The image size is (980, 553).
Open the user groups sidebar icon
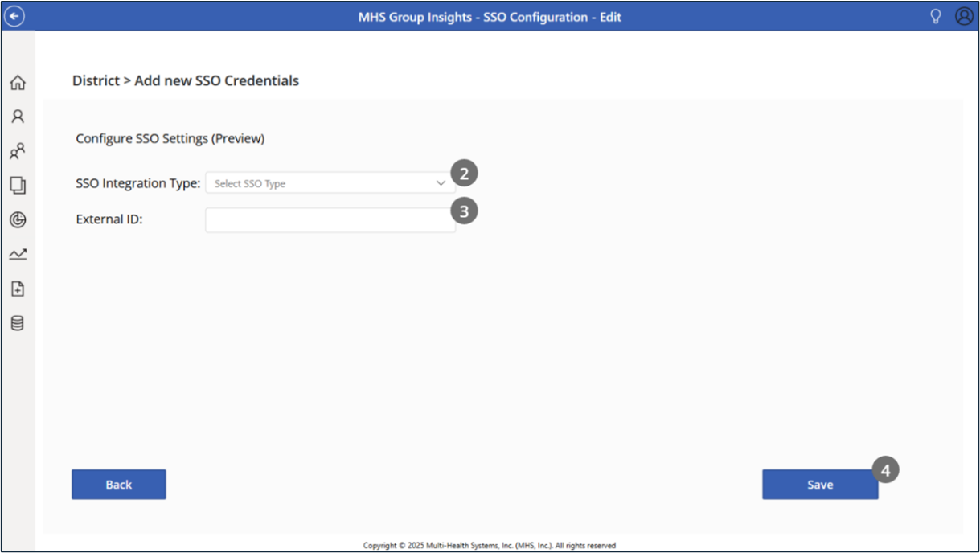coord(17,150)
